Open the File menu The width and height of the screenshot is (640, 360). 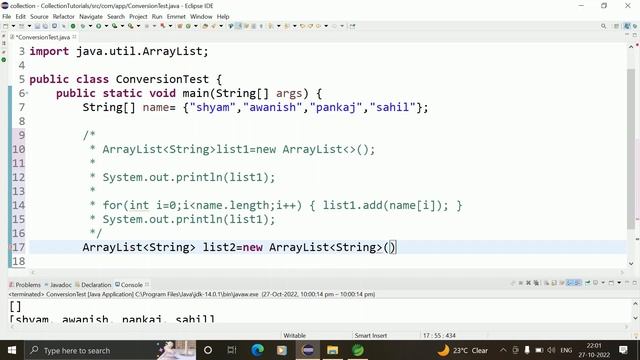pyautogui.click(x=7, y=16)
